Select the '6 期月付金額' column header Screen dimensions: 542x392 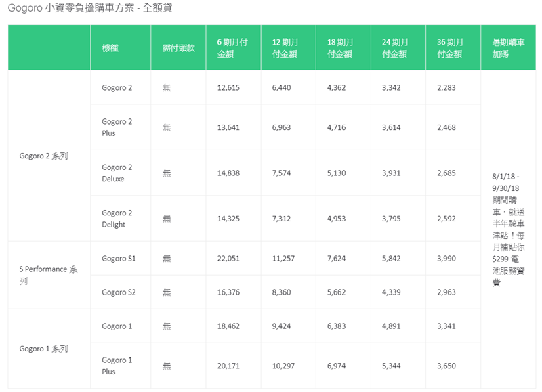232,48
